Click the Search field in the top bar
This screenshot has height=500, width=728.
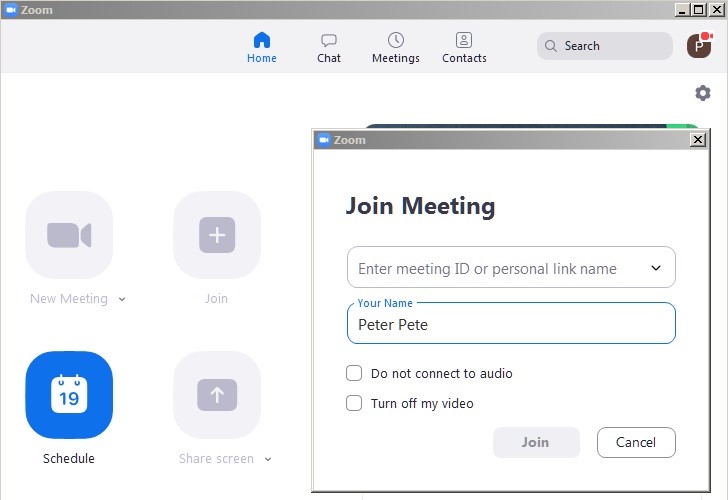(x=604, y=46)
